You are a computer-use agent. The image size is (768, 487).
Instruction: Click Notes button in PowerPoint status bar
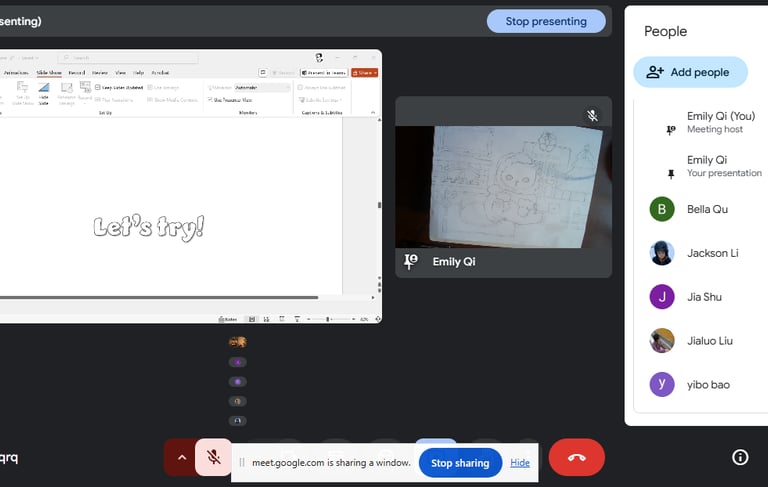click(228, 319)
